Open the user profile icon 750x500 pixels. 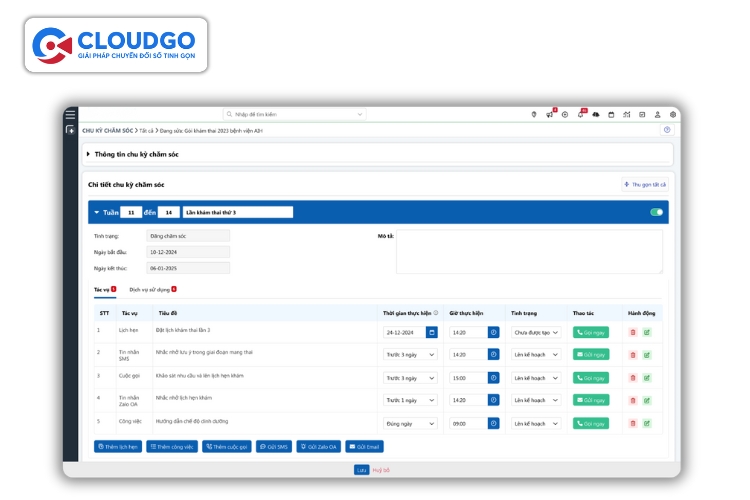tap(657, 115)
